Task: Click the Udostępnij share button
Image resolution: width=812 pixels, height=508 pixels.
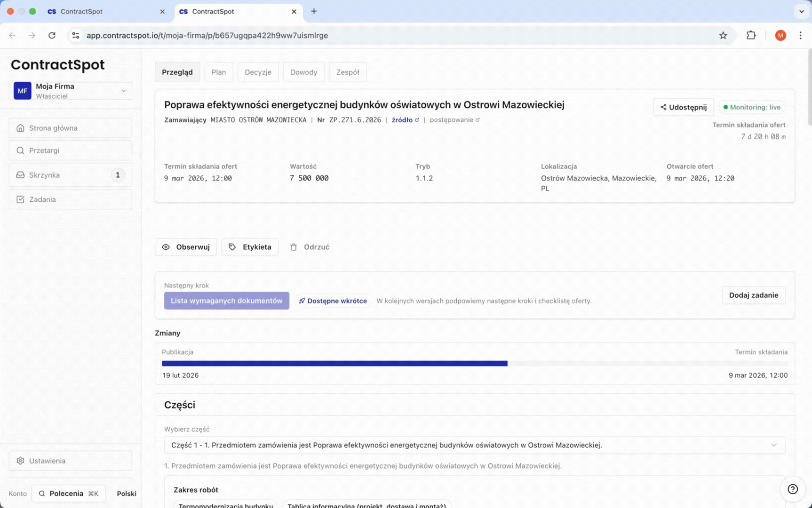Action: pos(683,107)
